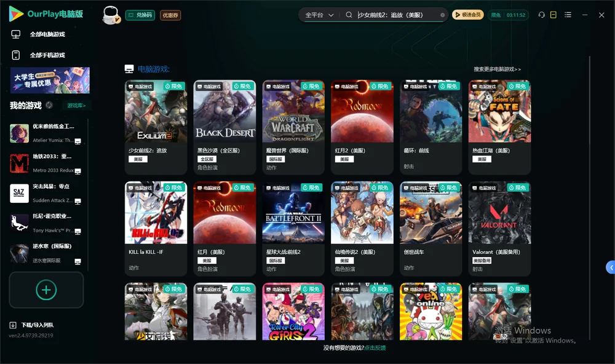Click the 创世战车 title text

coord(414,252)
